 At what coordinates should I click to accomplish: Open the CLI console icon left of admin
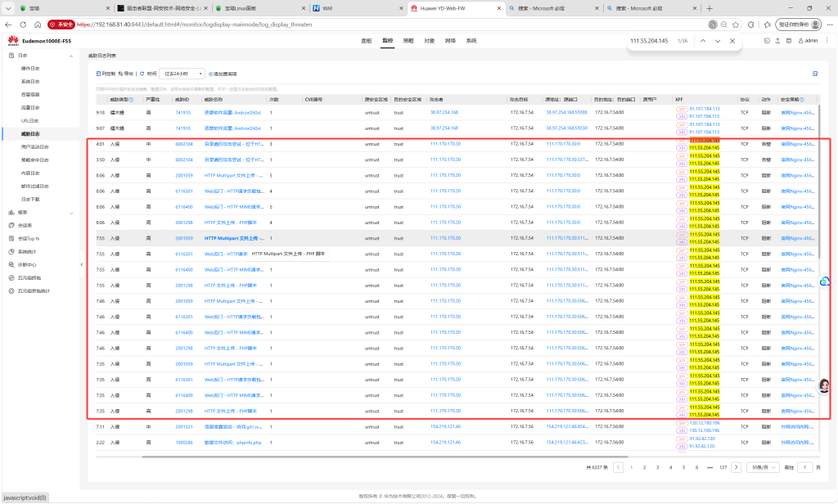(767, 41)
